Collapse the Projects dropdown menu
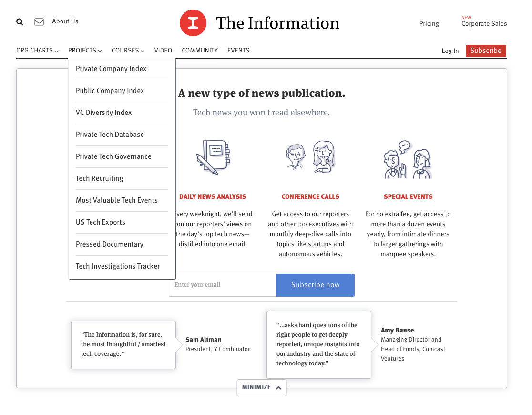 click(x=85, y=51)
